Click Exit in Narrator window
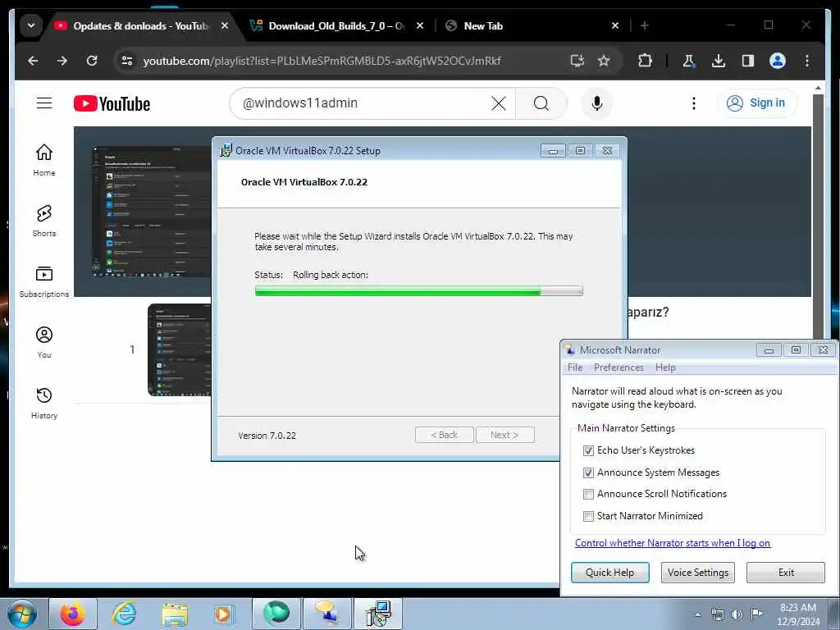This screenshot has width=840, height=630. [x=786, y=572]
